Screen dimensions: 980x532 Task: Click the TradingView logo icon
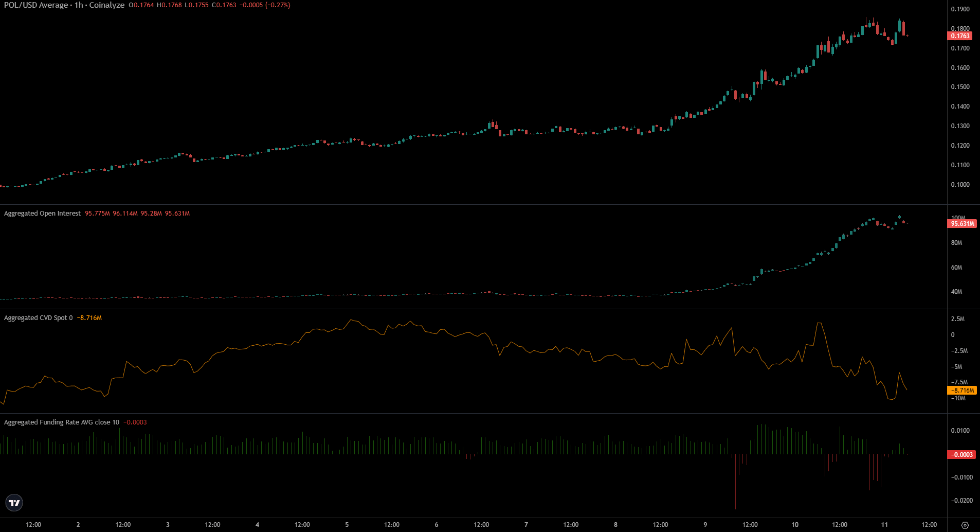pyautogui.click(x=15, y=503)
